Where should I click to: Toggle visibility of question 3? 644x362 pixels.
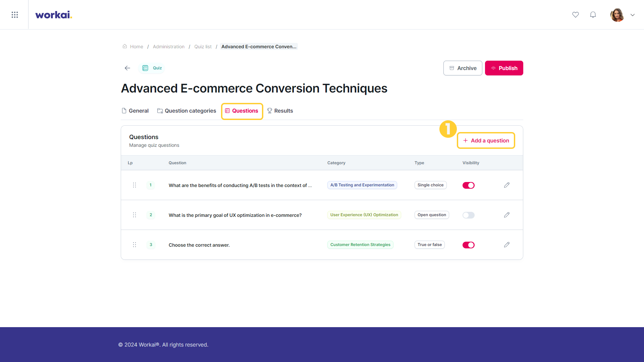click(469, 245)
